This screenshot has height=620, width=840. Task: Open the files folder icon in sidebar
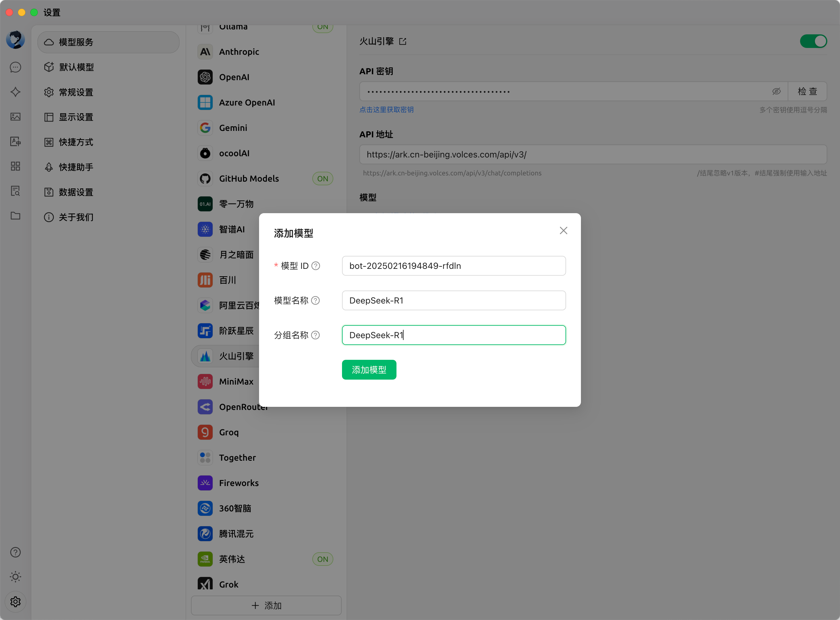[x=15, y=216]
